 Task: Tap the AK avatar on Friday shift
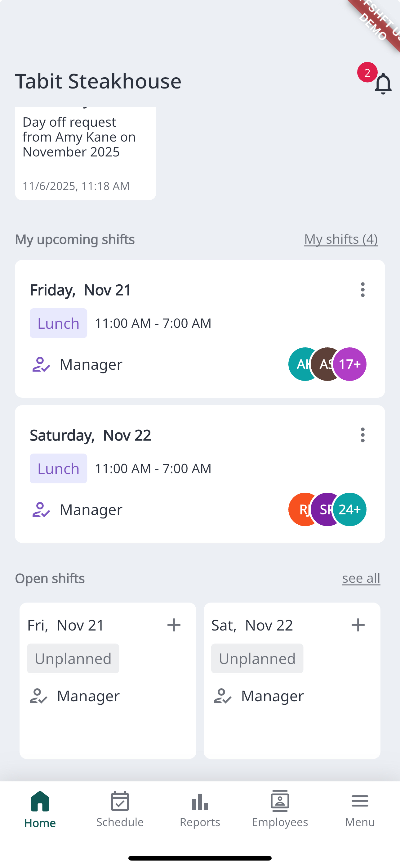click(300, 364)
